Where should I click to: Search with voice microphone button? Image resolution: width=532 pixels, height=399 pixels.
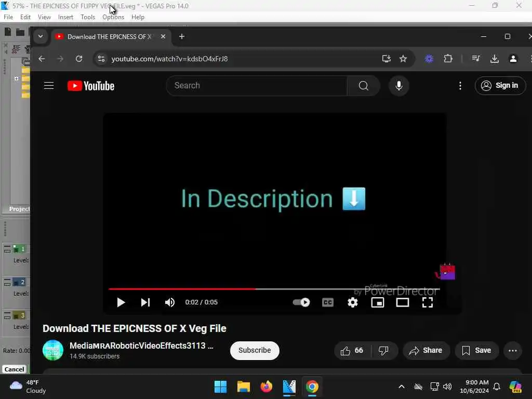(x=399, y=86)
